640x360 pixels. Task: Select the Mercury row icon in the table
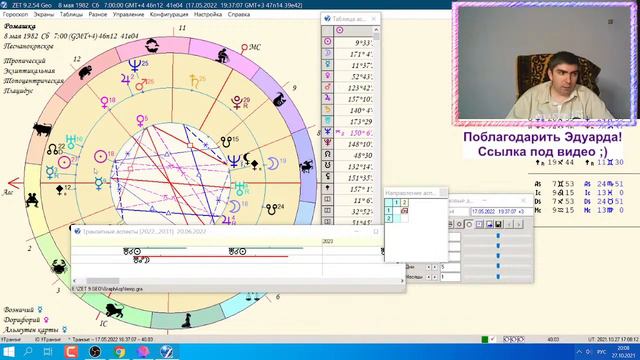pyautogui.click(x=327, y=64)
